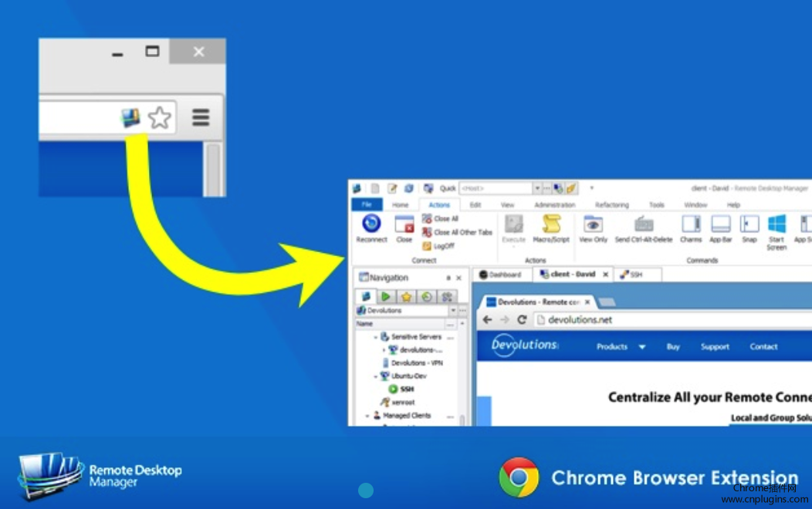
Task: Open the Window ribbon tab
Action: tap(695, 205)
